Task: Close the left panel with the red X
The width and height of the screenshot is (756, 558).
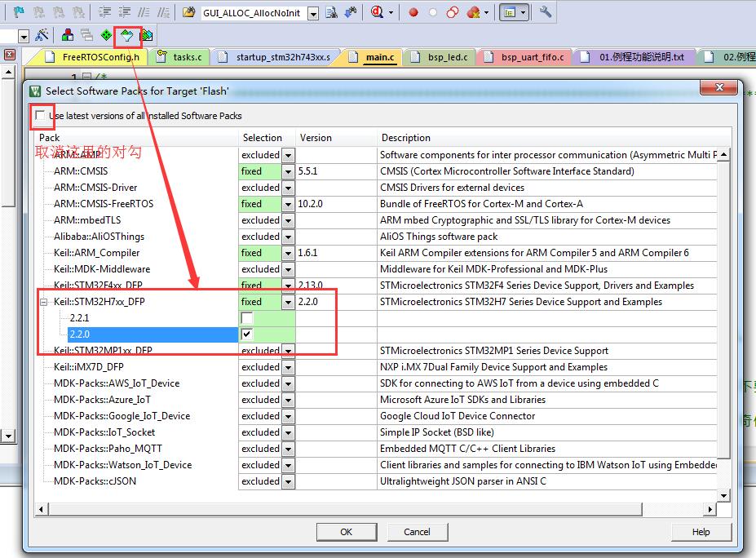Action: coord(9,55)
